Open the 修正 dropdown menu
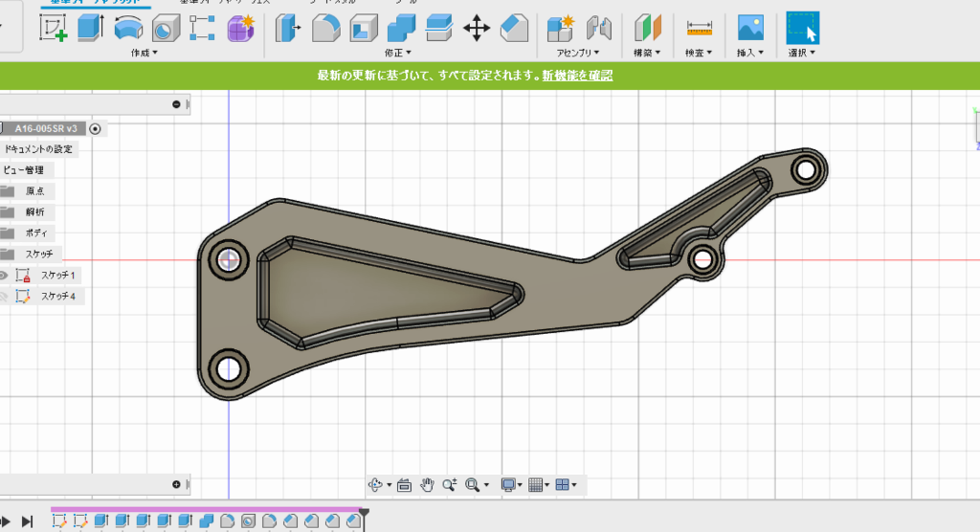The height and width of the screenshot is (532, 980). click(x=396, y=53)
